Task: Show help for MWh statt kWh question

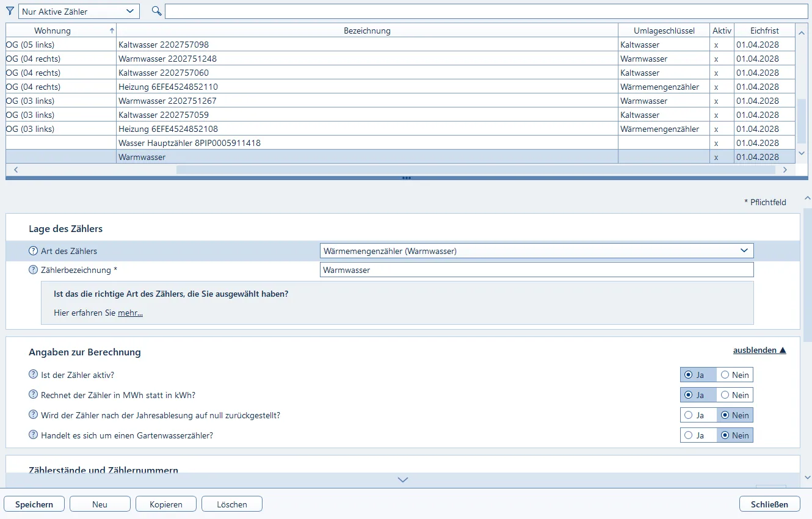Action: (x=34, y=395)
